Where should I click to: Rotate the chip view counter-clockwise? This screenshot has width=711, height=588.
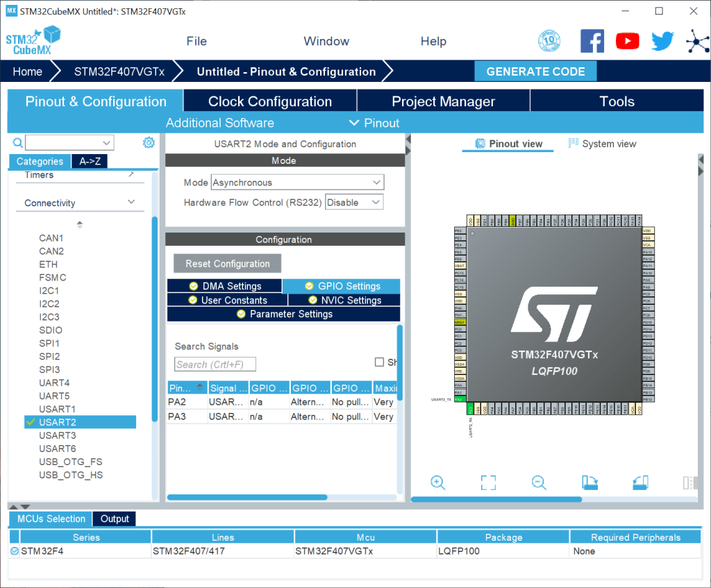tap(640, 482)
